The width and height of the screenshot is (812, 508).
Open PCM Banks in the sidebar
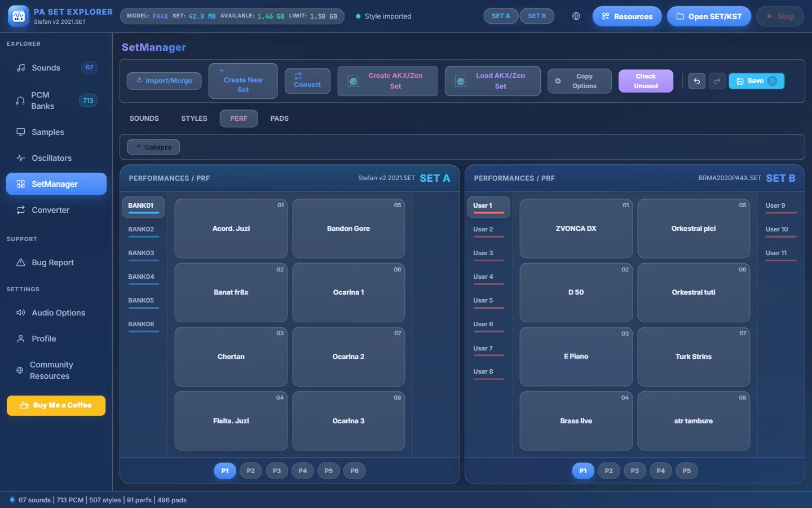tap(56, 100)
